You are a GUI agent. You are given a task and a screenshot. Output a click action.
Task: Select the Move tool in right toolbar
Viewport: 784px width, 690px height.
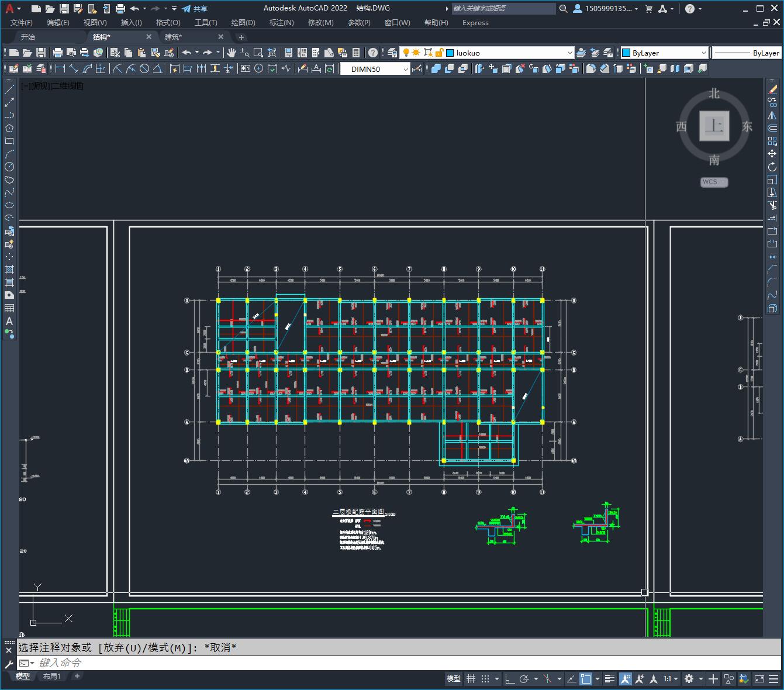coord(772,154)
